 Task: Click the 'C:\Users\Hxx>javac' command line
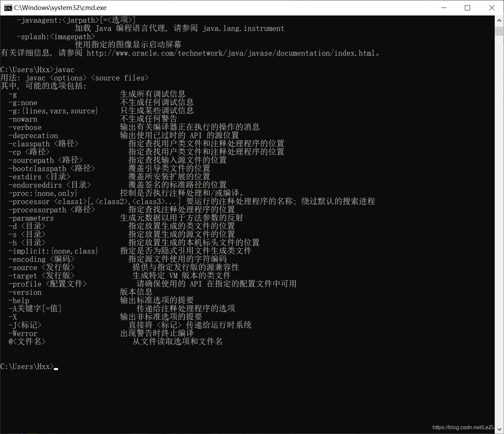tap(37, 70)
